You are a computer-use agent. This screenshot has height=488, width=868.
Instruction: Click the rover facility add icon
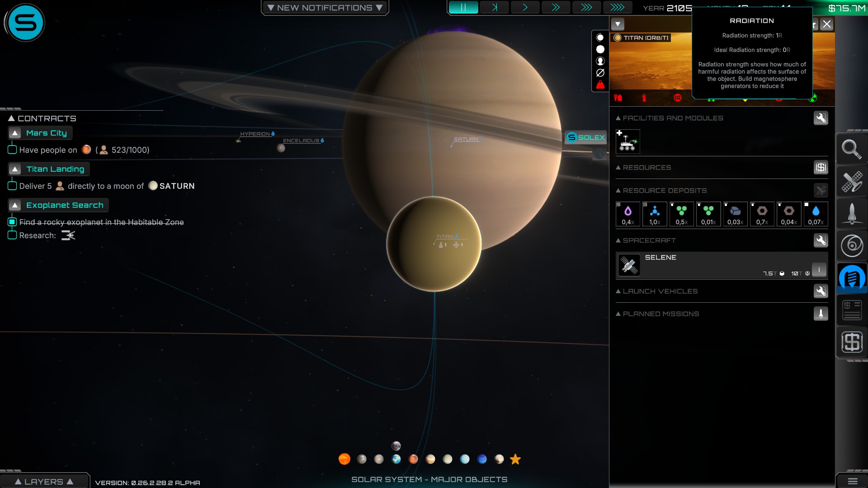pyautogui.click(x=627, y=141)
